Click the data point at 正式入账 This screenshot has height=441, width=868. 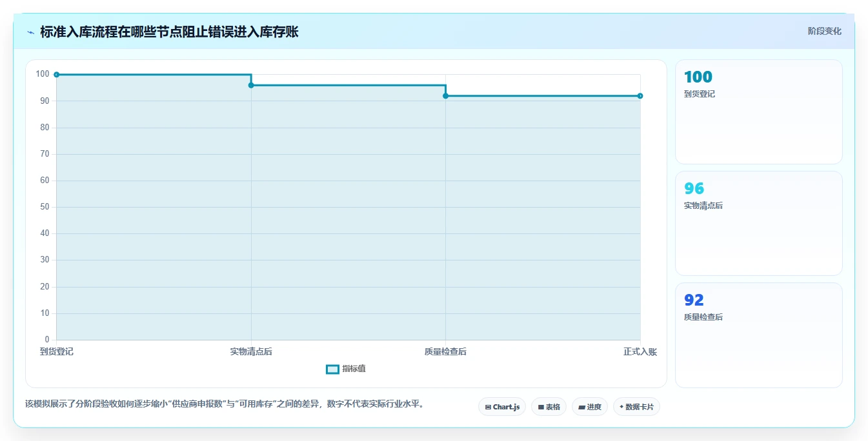point(640,96)
